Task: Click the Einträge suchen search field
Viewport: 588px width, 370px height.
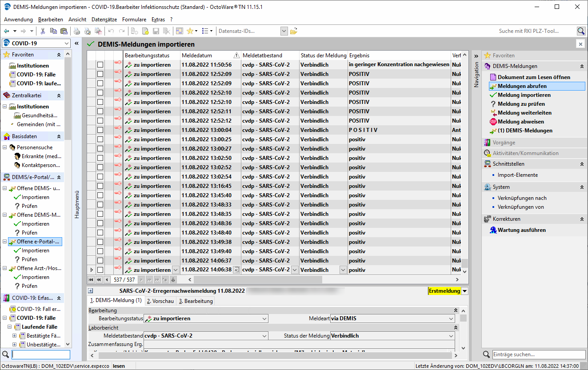Action: click(x=538, y=354)
